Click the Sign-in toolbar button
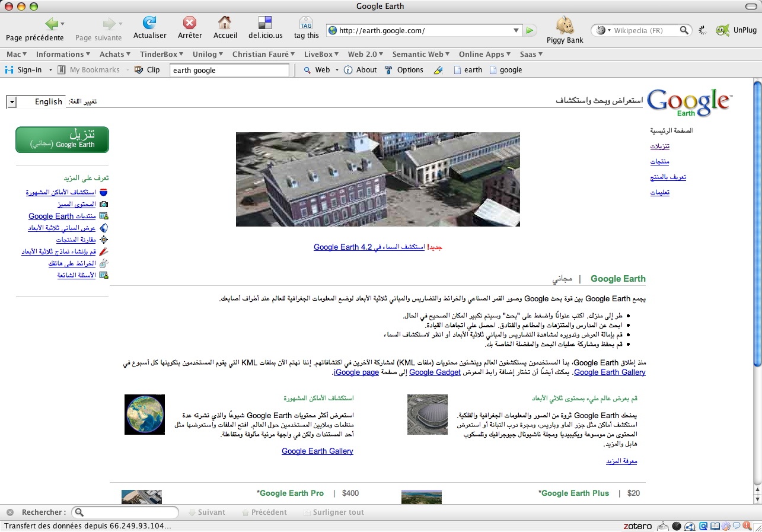The image size is (762, 532). pos(23,70)
